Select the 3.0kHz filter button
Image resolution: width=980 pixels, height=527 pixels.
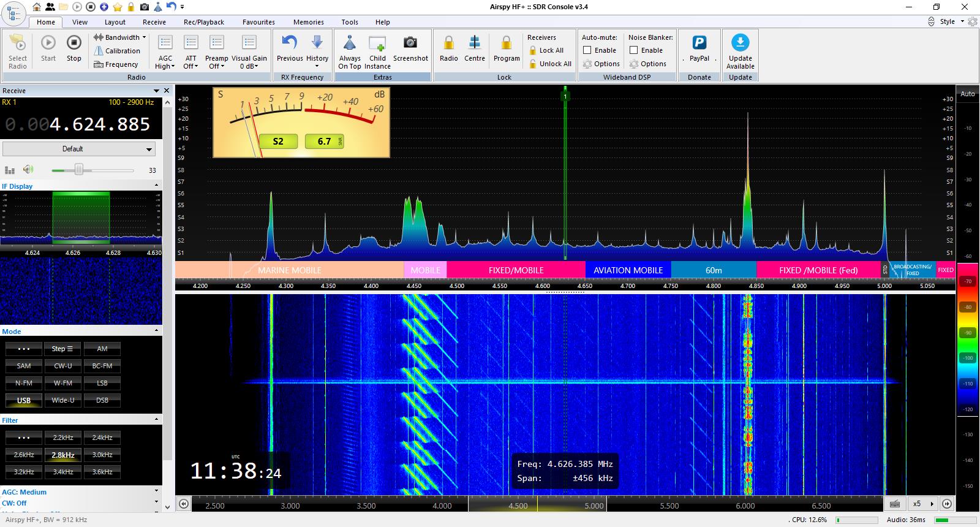[102, 455]
